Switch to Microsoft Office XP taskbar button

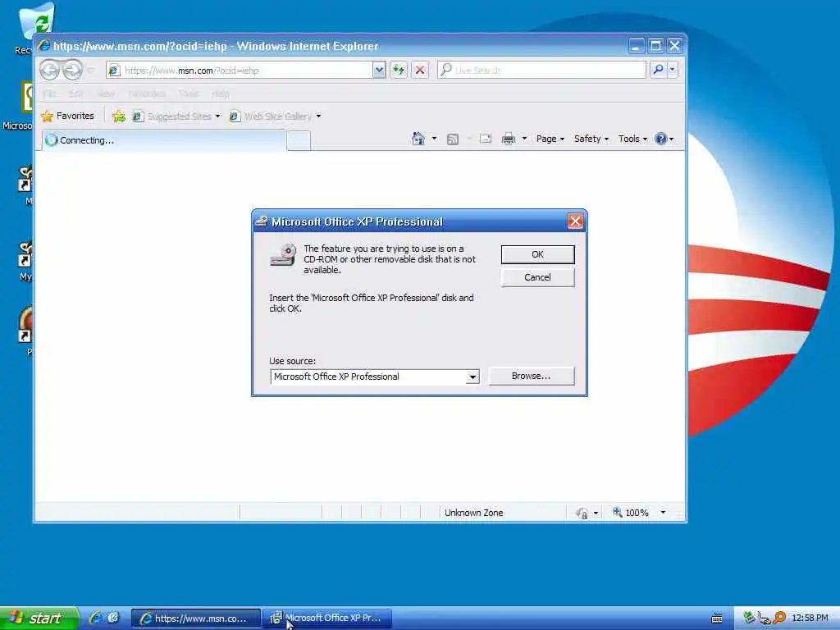coord(327,619)
